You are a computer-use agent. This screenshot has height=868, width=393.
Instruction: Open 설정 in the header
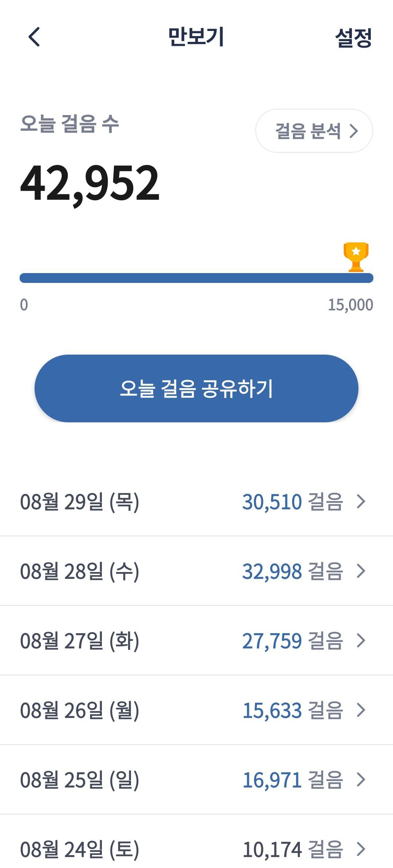[353, 38]
